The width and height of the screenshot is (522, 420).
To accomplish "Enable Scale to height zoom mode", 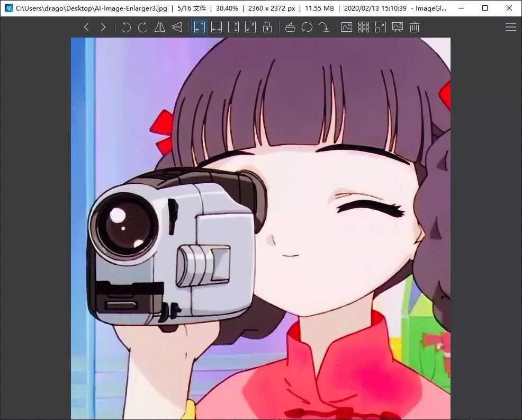I will [x=233, y=27].
